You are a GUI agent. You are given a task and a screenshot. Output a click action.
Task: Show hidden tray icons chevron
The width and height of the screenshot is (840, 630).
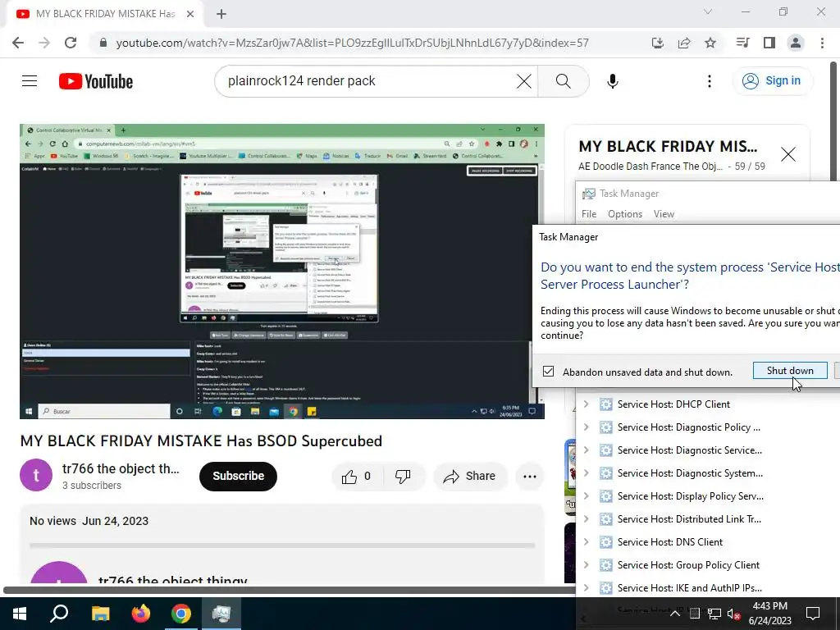675,614
